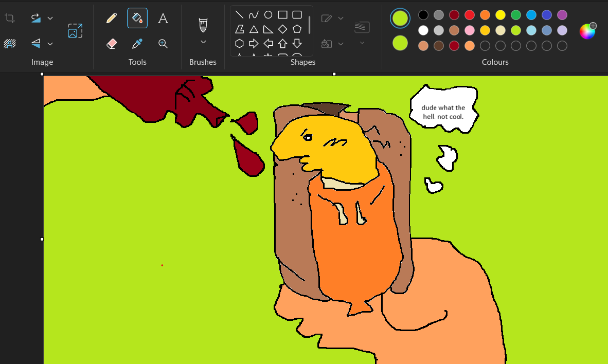Select the Crop tool
Screen dimensions: 608x364
[x=10, y=18]
